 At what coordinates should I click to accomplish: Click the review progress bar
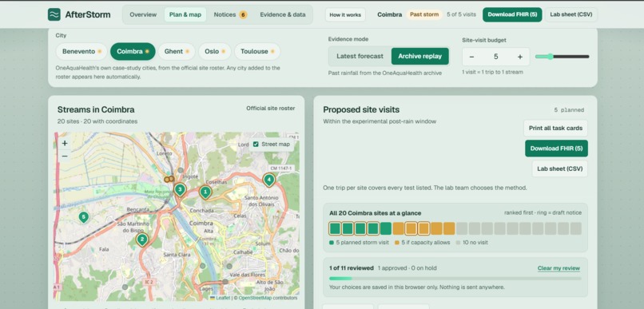455,278
